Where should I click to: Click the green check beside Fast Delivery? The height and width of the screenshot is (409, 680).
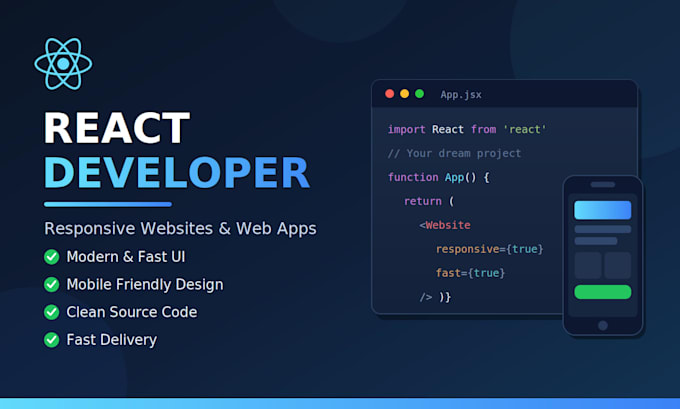(x=52, y=340)
